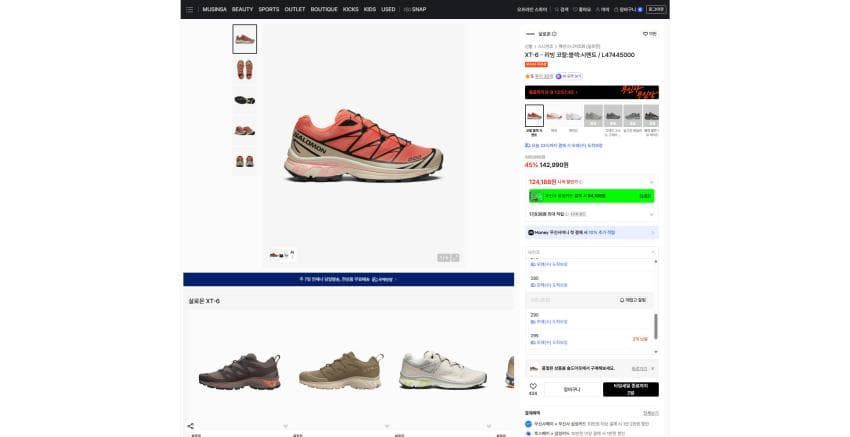
Task: Click the Salomon brand logo icon
Action: pyautogui.click(x=530, y=34)
